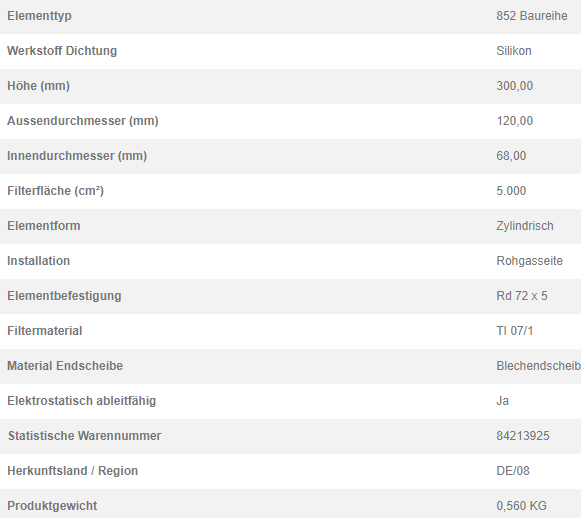
Task: Click the Rd 72 x 5 value
Action: pyautogui.click(x=522, y=296)
